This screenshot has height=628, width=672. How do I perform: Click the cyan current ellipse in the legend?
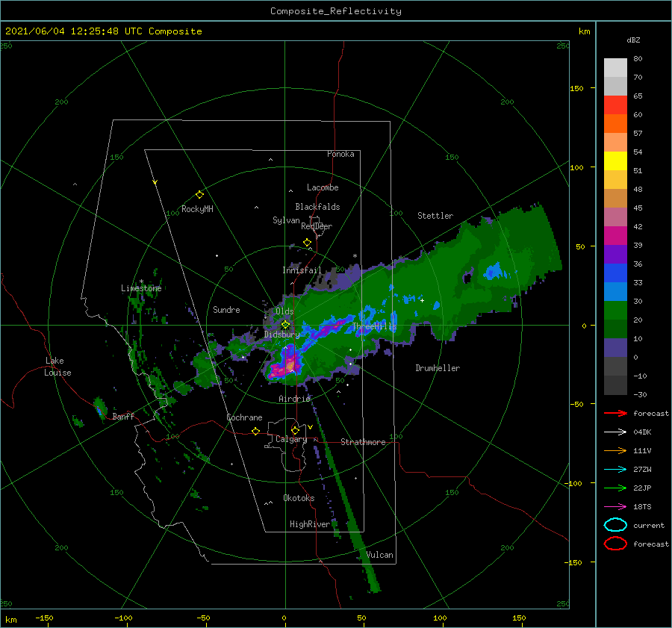pos(615,525)
